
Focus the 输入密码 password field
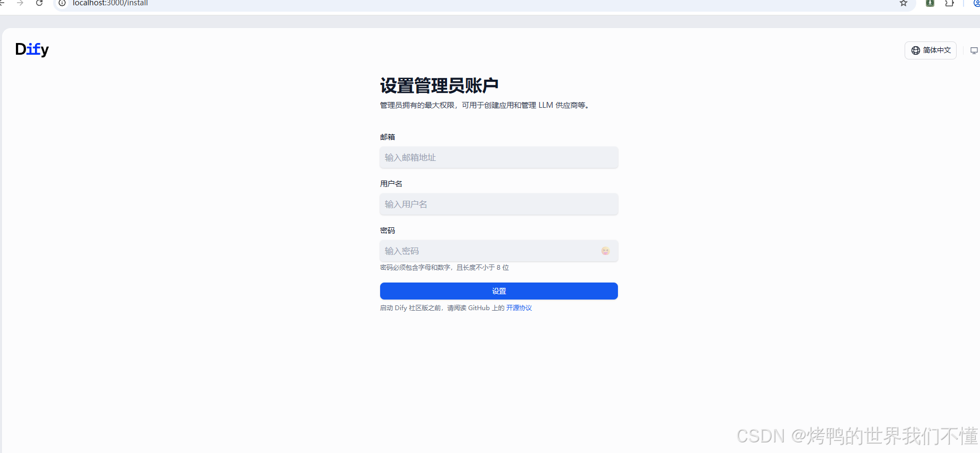pyautogui.click(x=499, y=251)
